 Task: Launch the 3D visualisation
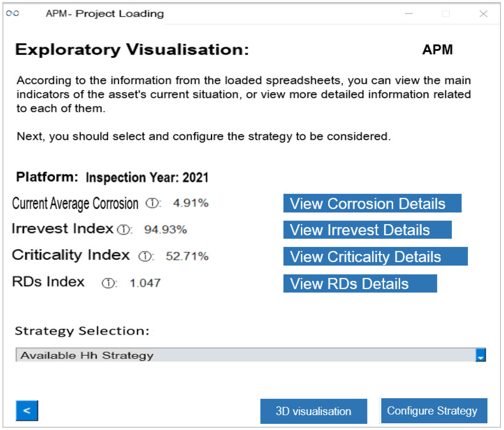point(313,411)
